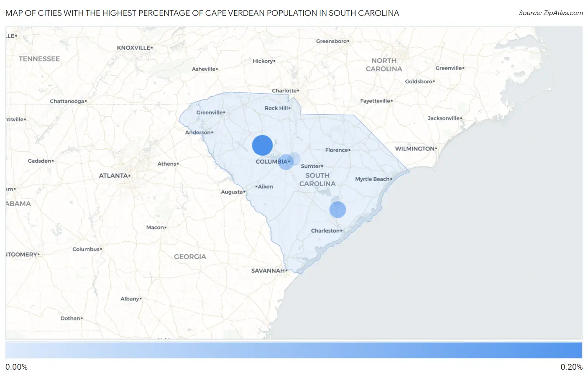Image resolution: width=588 pixels, height=376 pixels.
Task: Click the GEORGIA state label
Action: 190,257
